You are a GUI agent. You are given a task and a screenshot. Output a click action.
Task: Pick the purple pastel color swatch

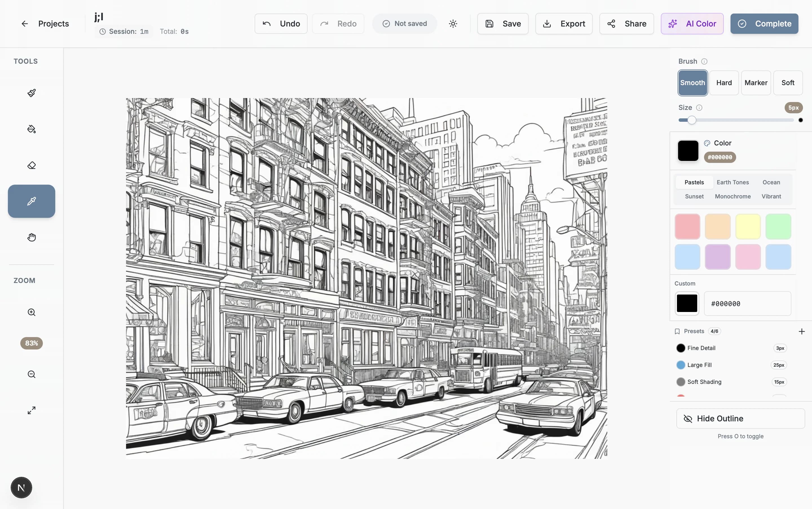coord(717,257)
